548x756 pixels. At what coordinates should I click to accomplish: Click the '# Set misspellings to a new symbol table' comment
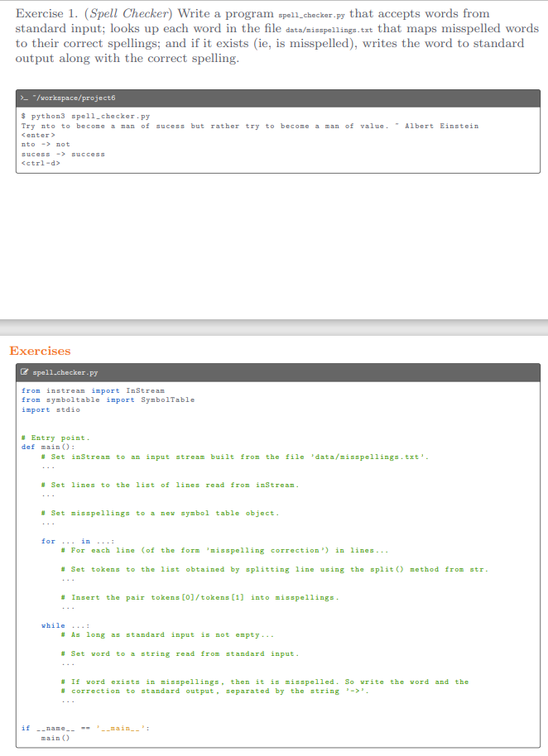tap(160, 513)
